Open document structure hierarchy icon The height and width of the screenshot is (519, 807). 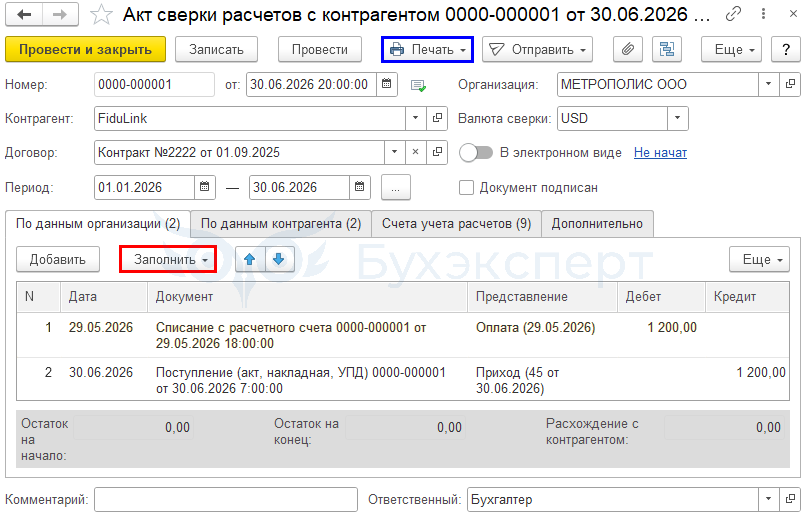667,49
